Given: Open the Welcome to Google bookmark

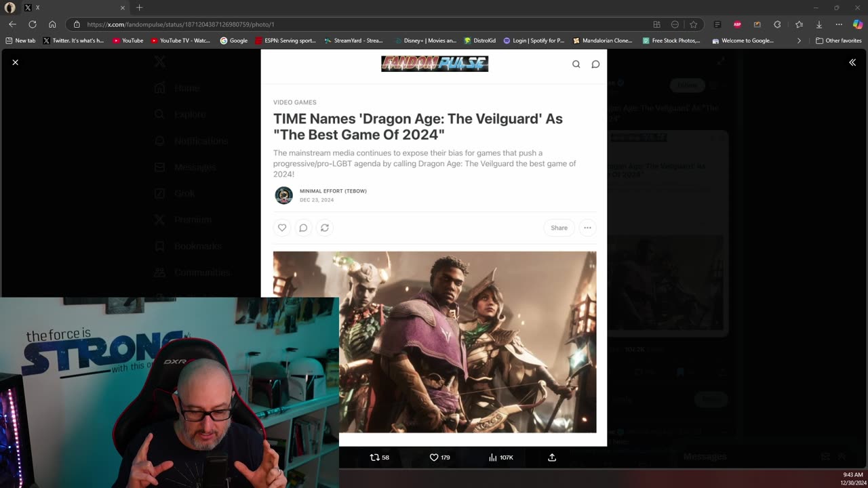Looking at the screenshot, I should click(743, 41).
